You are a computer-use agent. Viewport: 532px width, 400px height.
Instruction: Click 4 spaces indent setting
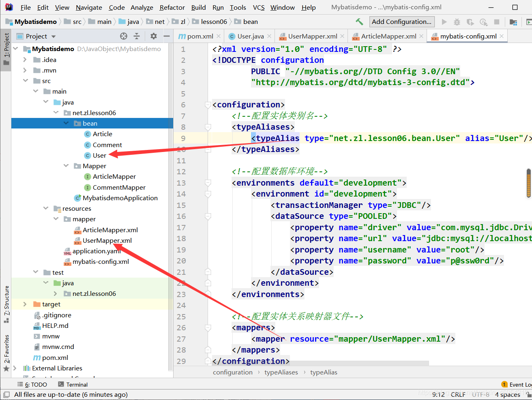[508, 394]
